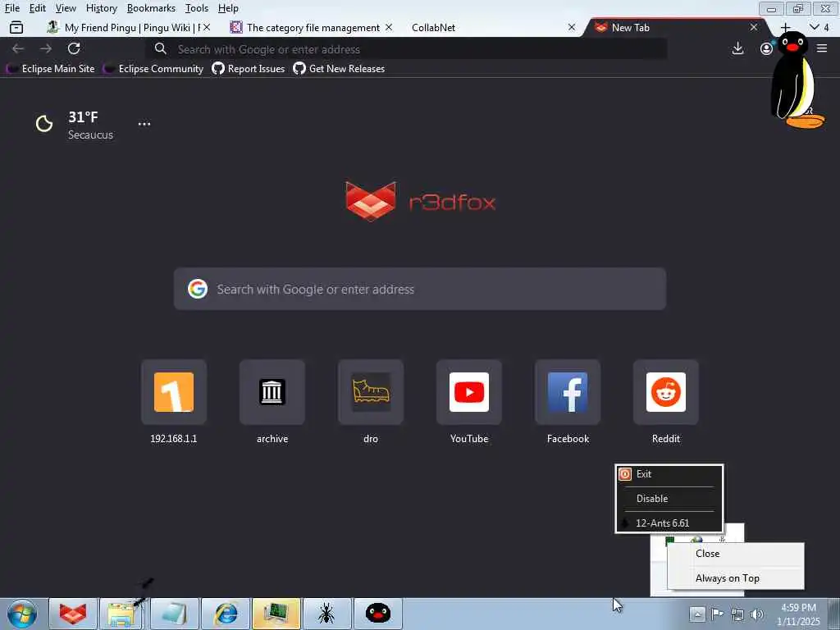Open the History menu
Viewport: 840px width, 630px height.
pos(101,8)
